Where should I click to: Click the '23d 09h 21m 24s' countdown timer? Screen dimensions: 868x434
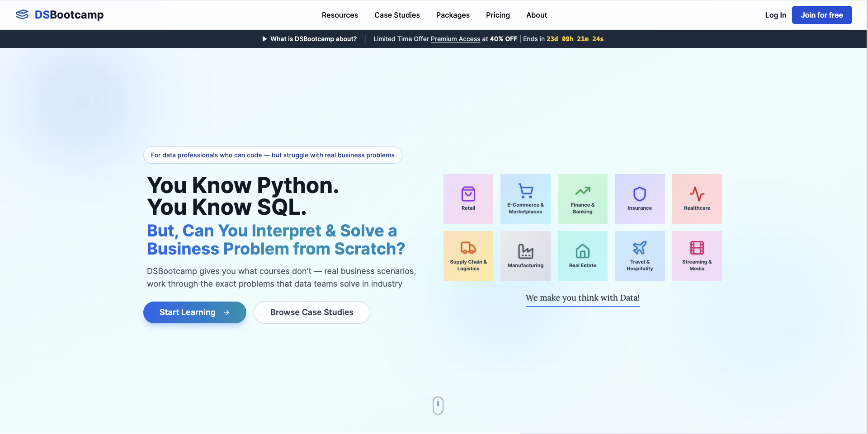pyautogui.click(x=575, y=39)
